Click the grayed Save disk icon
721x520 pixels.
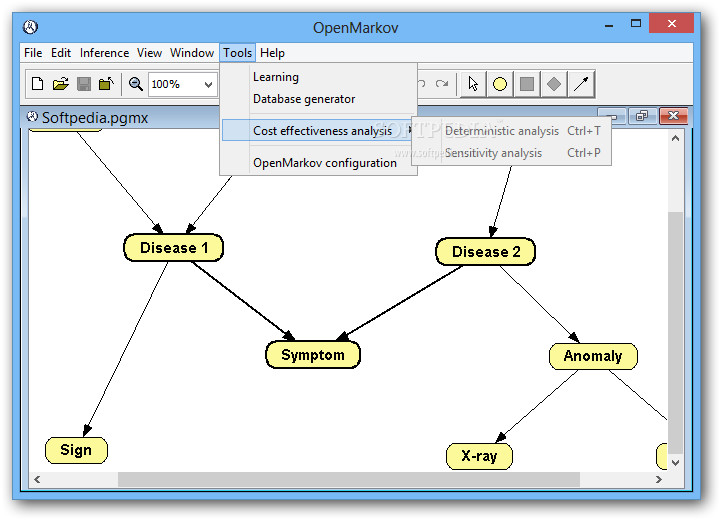pos(84,84)
